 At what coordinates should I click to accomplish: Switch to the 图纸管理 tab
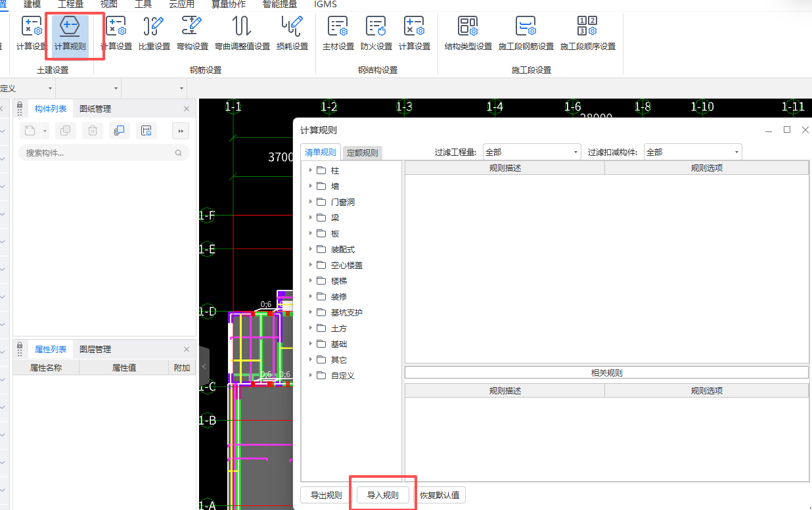click(x=96, y=108)
